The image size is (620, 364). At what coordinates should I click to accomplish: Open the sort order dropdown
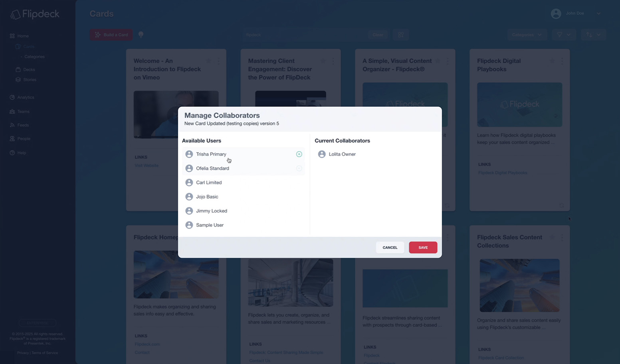(x=593, y=35)
